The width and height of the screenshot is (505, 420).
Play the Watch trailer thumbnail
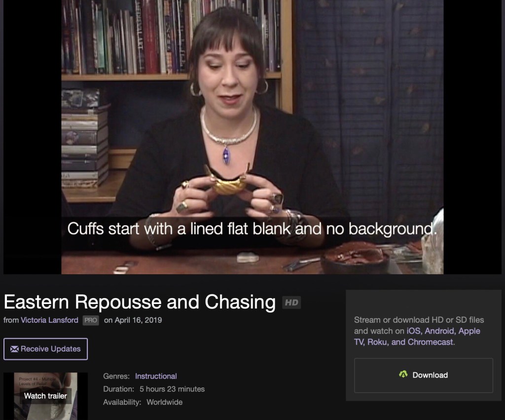coord(45,396)
